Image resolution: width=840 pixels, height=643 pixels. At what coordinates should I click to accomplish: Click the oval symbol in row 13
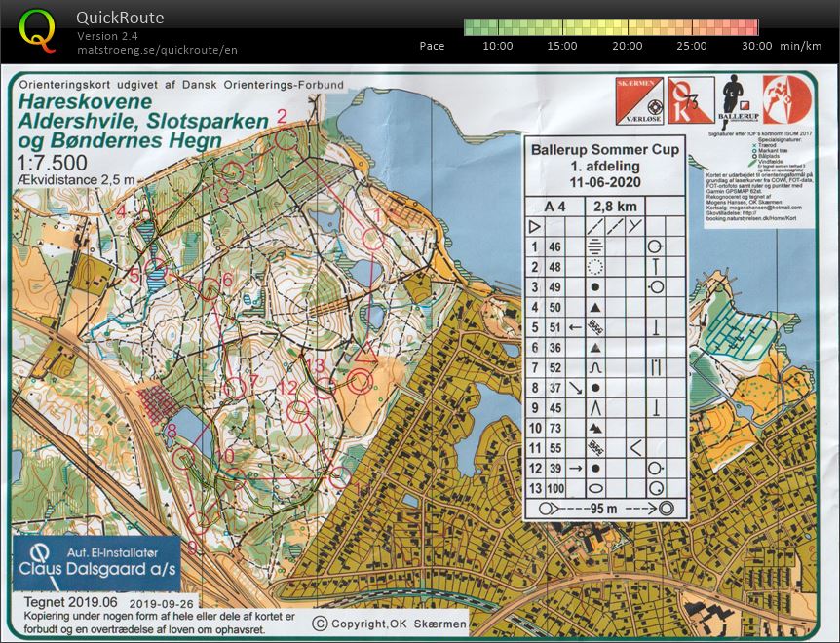(x=595, y=488)
